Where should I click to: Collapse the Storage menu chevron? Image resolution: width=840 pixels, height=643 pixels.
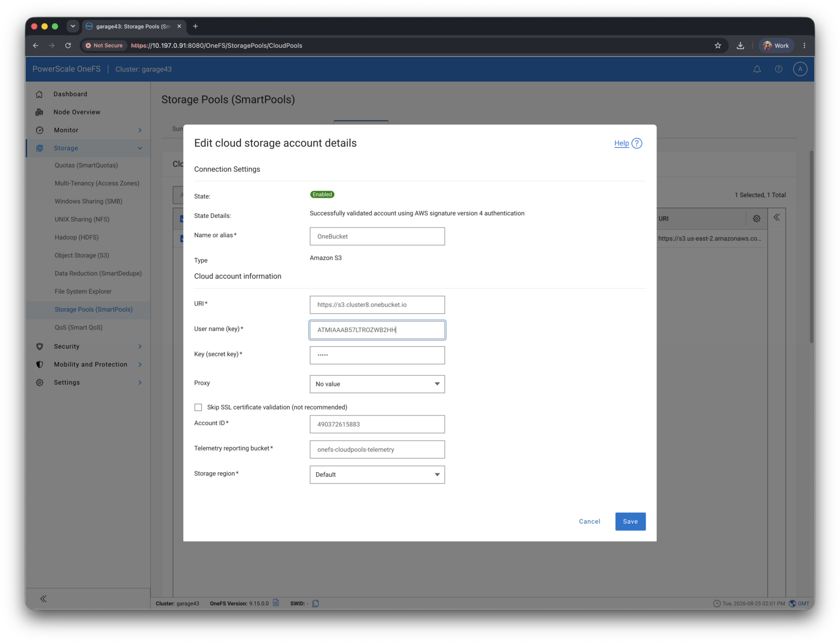pos(140,148)
